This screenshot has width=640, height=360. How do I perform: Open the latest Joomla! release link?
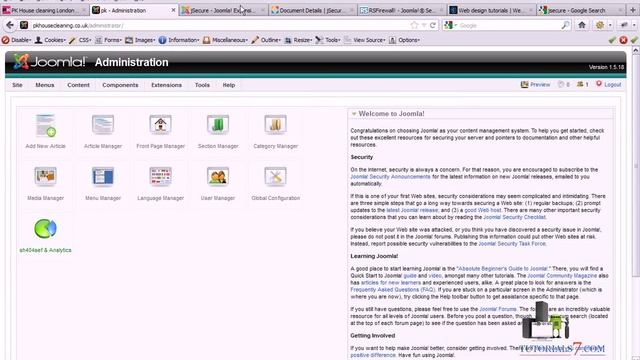(412, 210)
